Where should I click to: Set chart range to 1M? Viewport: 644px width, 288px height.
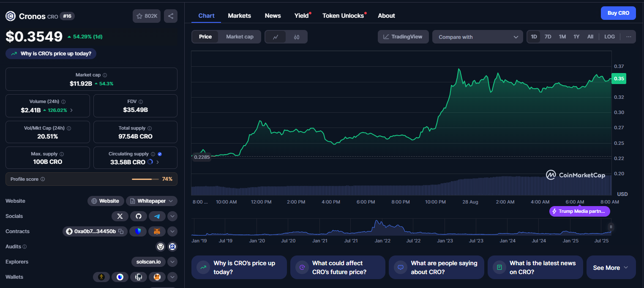pos(562,37)
